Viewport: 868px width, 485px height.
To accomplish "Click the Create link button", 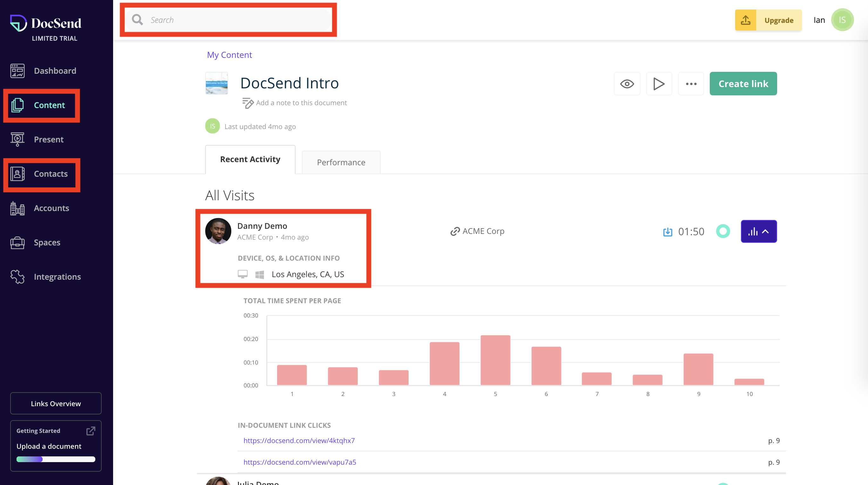I will point(743,84).
